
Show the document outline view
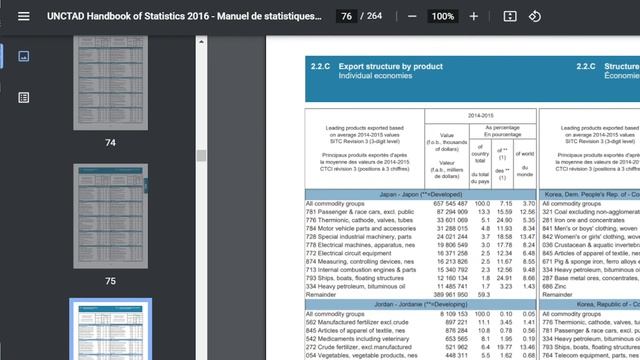(24, 98)
